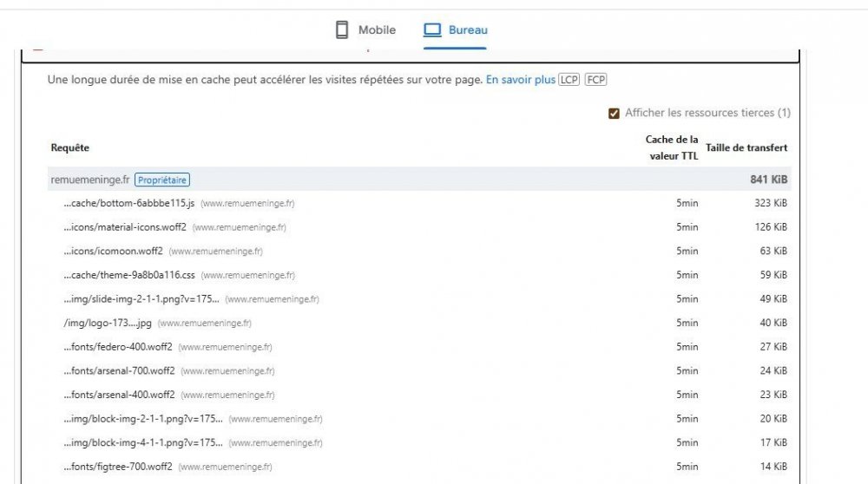Open the icomoon.woff2 font resource link
This screenshot has width=868, height=484.
point(114,252)
